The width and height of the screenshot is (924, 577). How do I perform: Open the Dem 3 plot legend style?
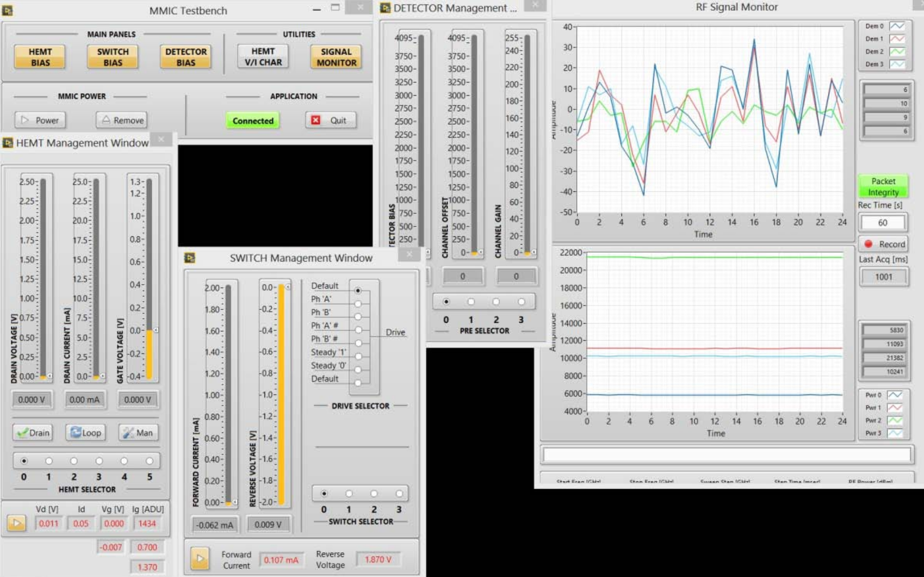pyautogui.click(x=897, y=64)
